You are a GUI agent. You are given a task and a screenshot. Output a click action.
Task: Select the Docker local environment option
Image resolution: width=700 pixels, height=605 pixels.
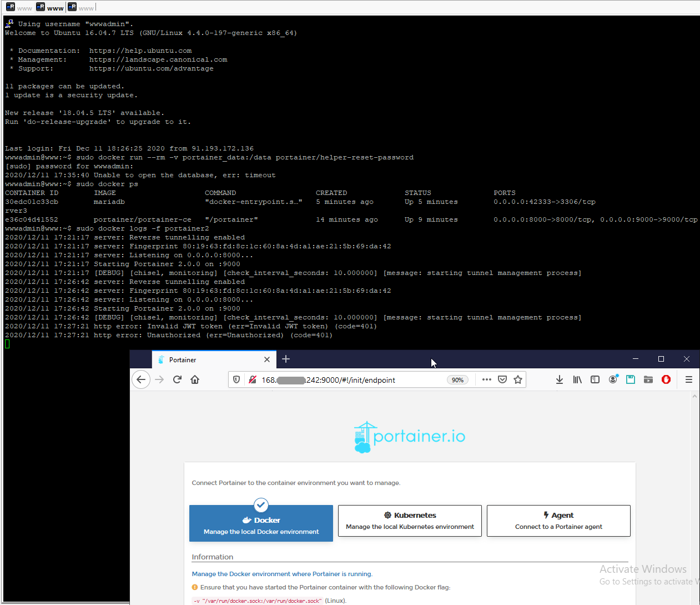click(x=261, y=523)
